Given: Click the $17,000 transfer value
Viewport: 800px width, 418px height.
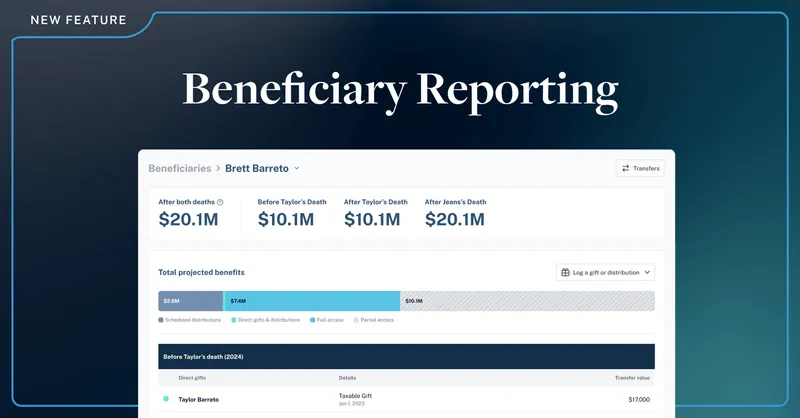Looking at the screenshot, I should (x=639, y=400).
